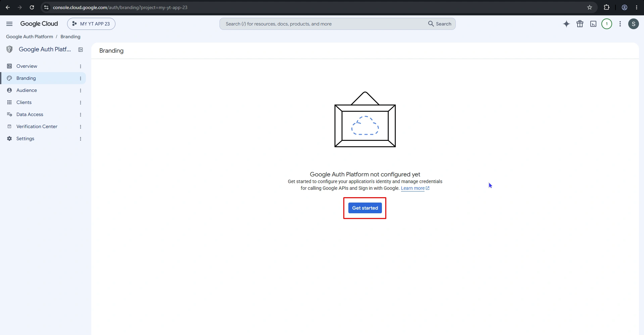Open the console settings and utilities three-dot menu

tap(620, 24)
